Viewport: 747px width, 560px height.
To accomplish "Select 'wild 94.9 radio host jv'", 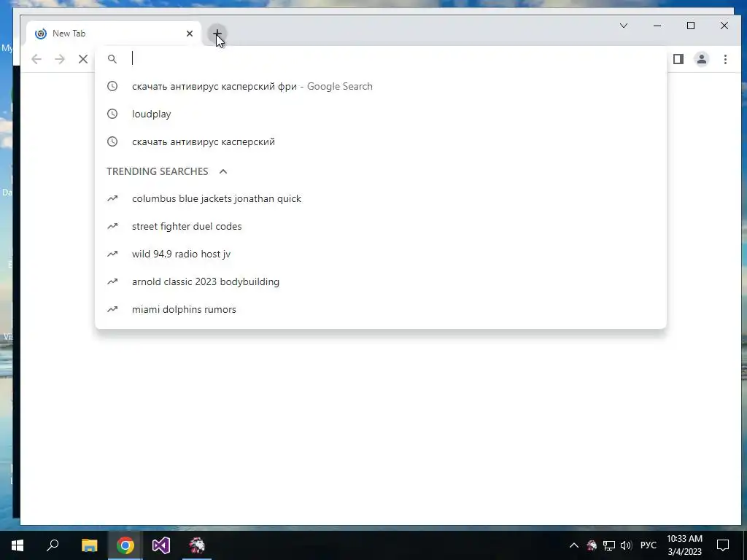I will click(x=381, y=254).
